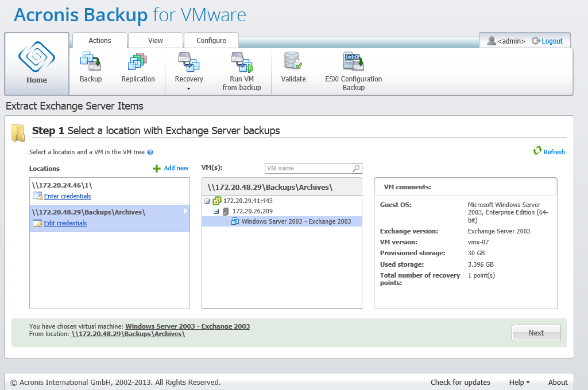Collapse the 172.20.29.41:443 node
This screenshot has height=390, width=588.
click(207, 201)
